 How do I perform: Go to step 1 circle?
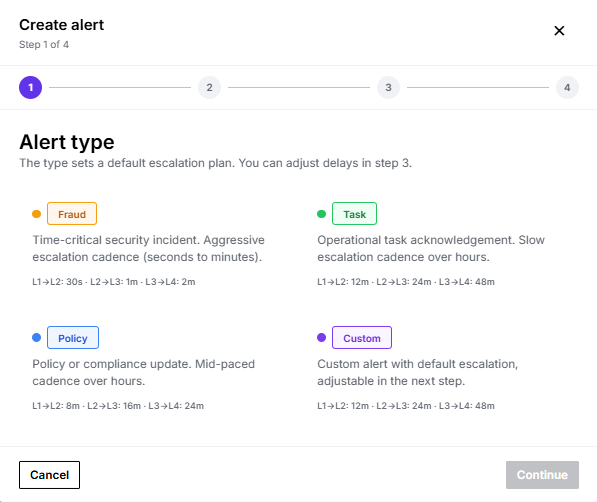[30, 88]
